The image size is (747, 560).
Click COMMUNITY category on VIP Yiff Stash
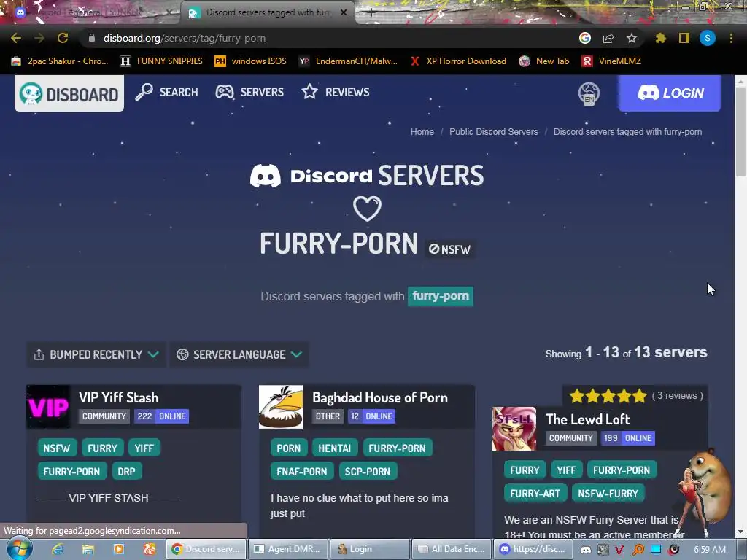click(104, 416)
